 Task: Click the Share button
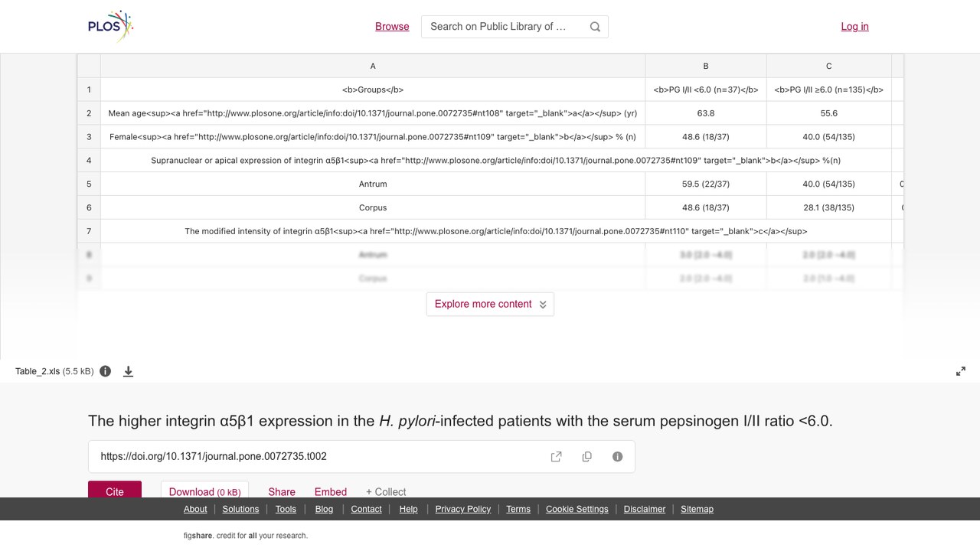[x=282, y=492]
